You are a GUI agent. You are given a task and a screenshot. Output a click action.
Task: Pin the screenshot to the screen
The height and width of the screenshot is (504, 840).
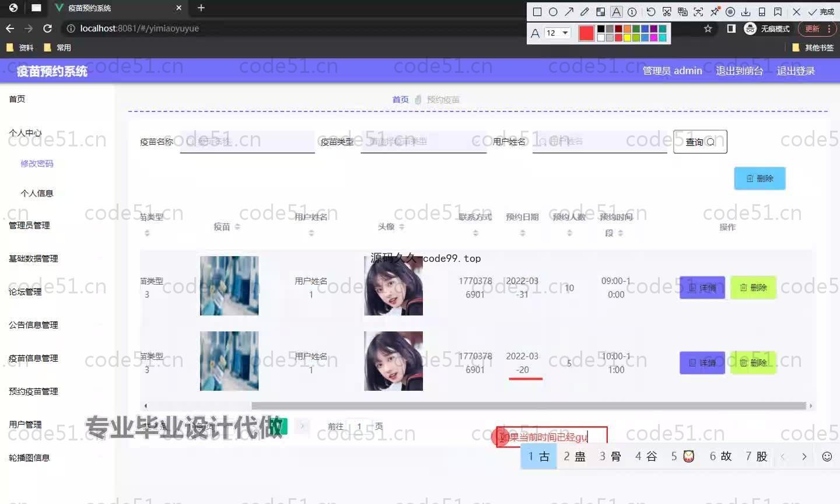click(715, 12)
